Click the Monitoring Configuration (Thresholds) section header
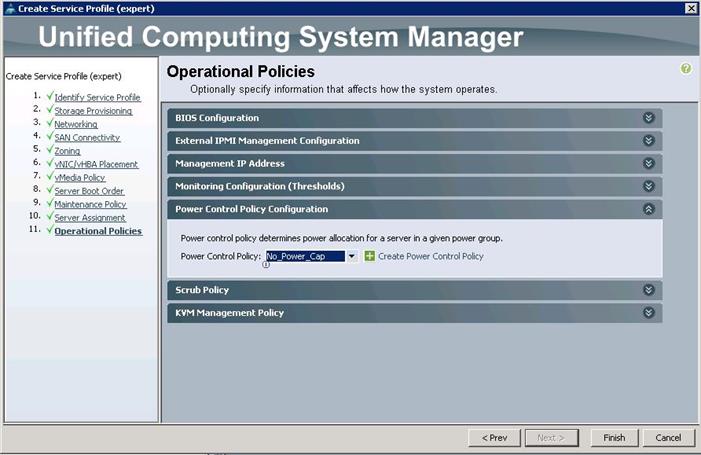Screen dimensions: 701x455 tap(414, 186)
